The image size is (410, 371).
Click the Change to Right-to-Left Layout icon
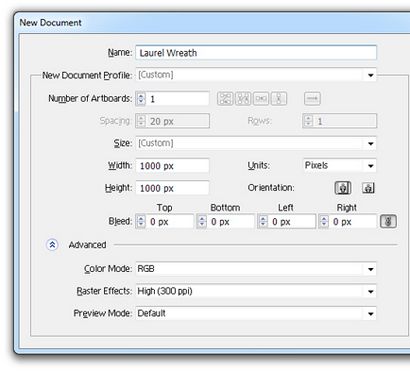[312, 99]
